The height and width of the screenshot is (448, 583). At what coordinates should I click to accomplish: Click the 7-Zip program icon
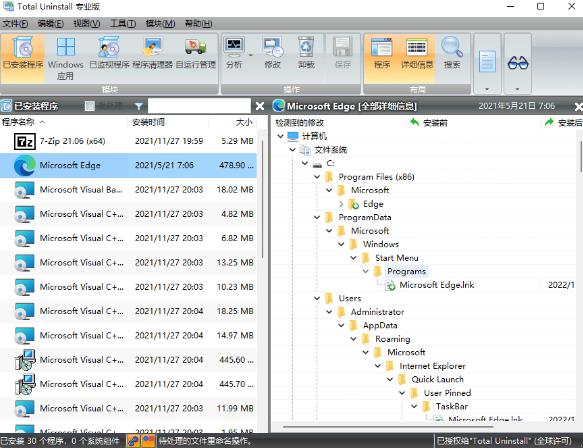(x=25, y=141)
